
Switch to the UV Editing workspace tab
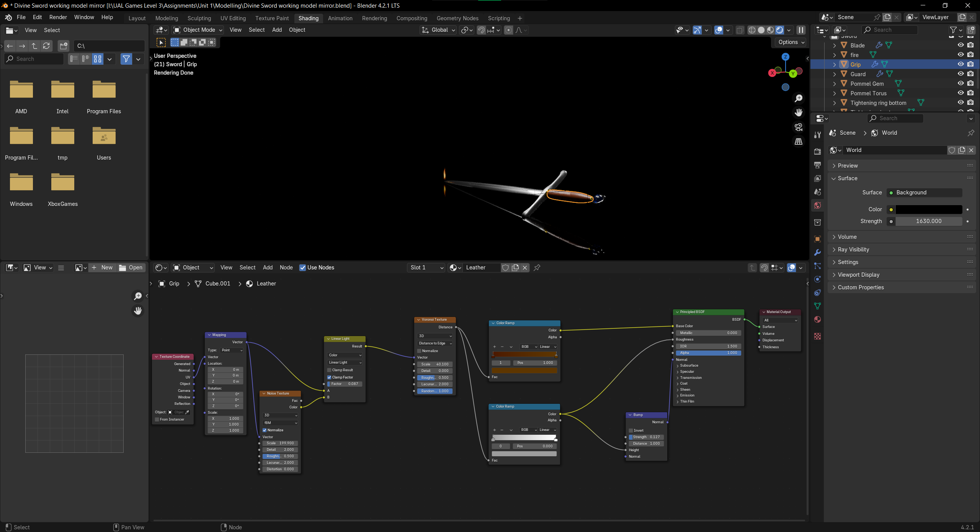click(x=233, y=18)
